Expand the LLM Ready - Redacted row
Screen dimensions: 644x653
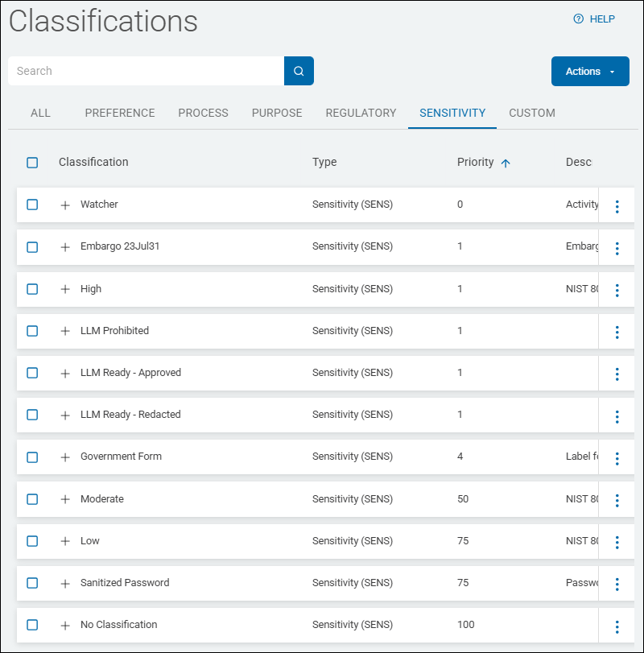click(65, 415)
